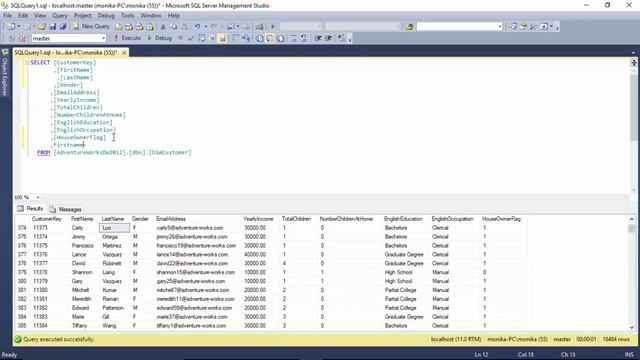Click the Start play arrow icon
The height and width of the screenshot is (360, 640).
point(273,27)
